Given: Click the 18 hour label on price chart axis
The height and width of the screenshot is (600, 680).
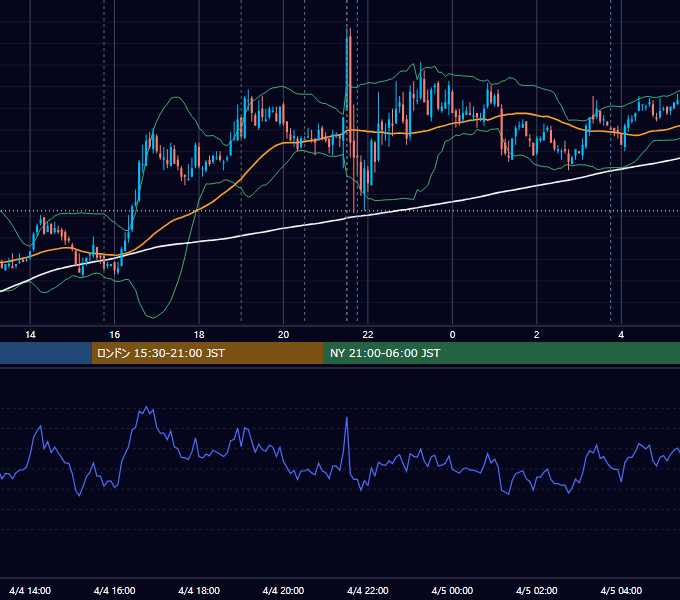Looking at the screenshot, I should click(x=199, y=335).
